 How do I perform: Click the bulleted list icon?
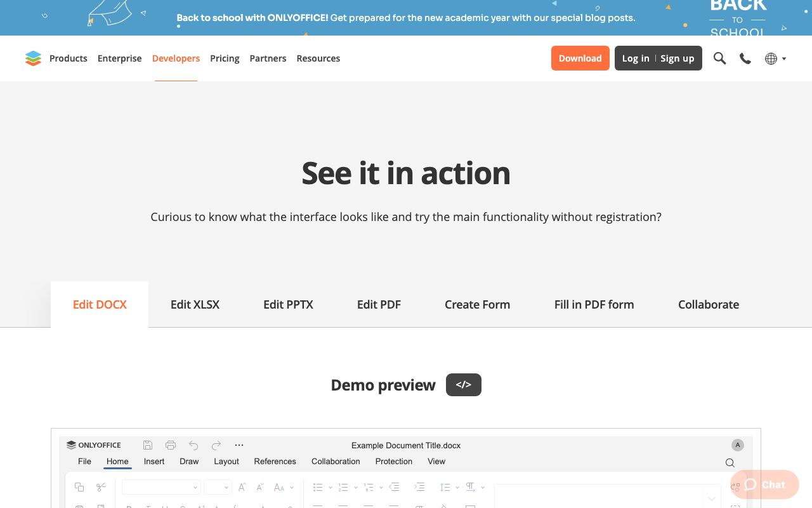318,487
